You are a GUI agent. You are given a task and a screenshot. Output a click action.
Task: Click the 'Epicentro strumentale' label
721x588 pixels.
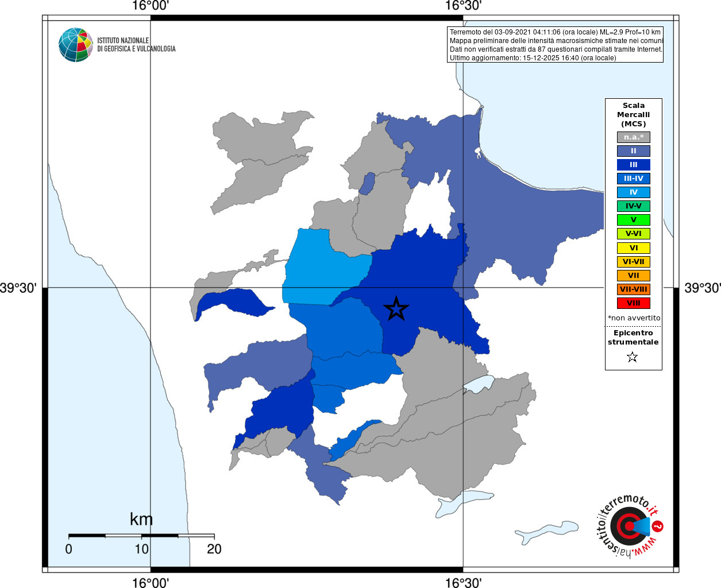point(633,338)
